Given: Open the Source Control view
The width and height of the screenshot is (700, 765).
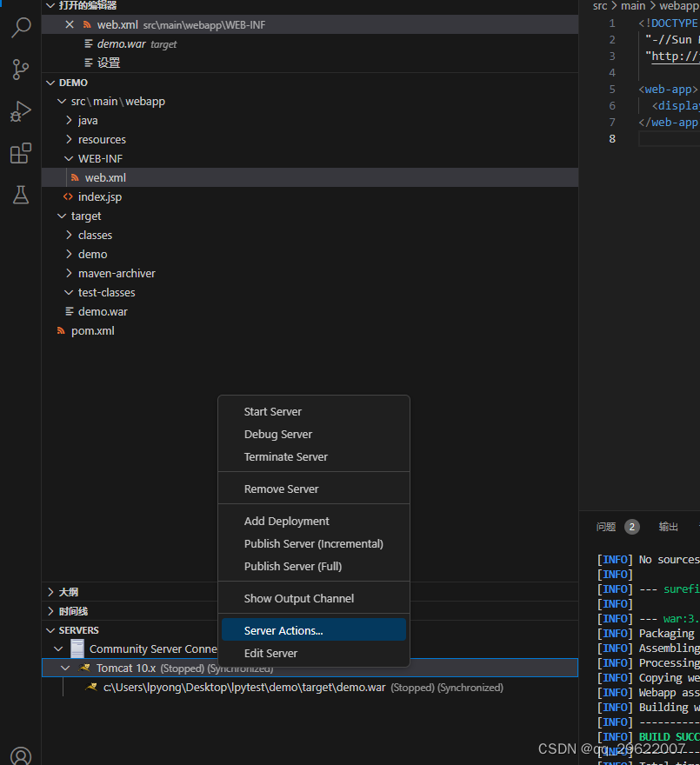Looking at the screenshot, I should [21, 70].
